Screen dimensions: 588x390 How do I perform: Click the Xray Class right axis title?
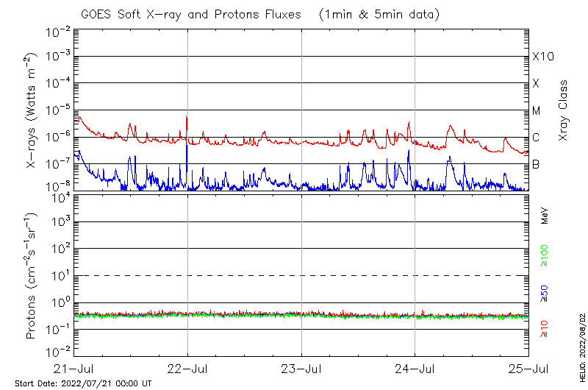[x=564, y=109]
